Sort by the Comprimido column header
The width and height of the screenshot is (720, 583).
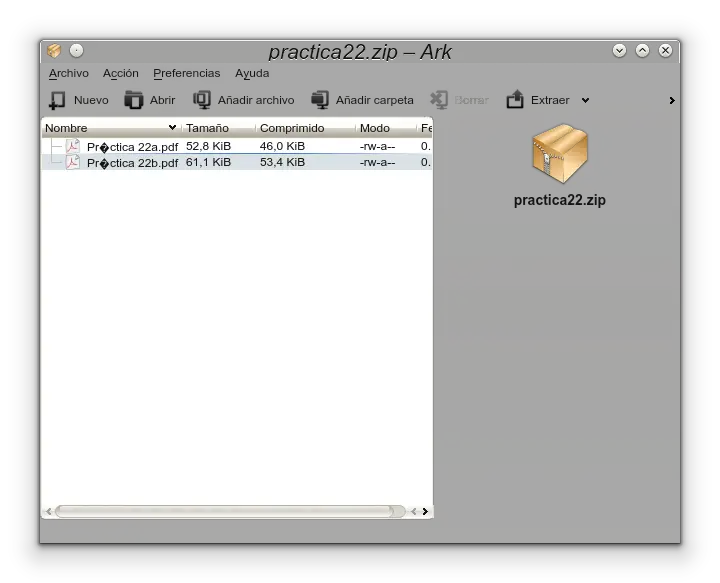tap(305, 128)
